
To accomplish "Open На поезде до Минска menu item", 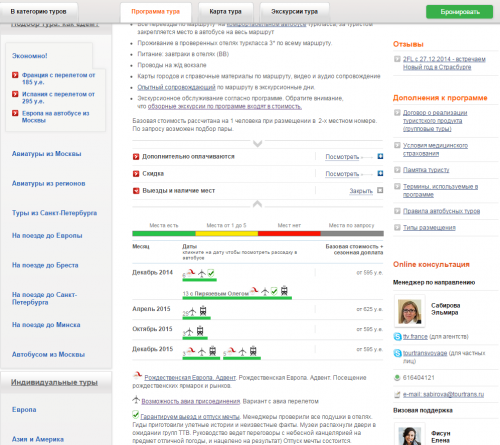I will click(46, 325).
